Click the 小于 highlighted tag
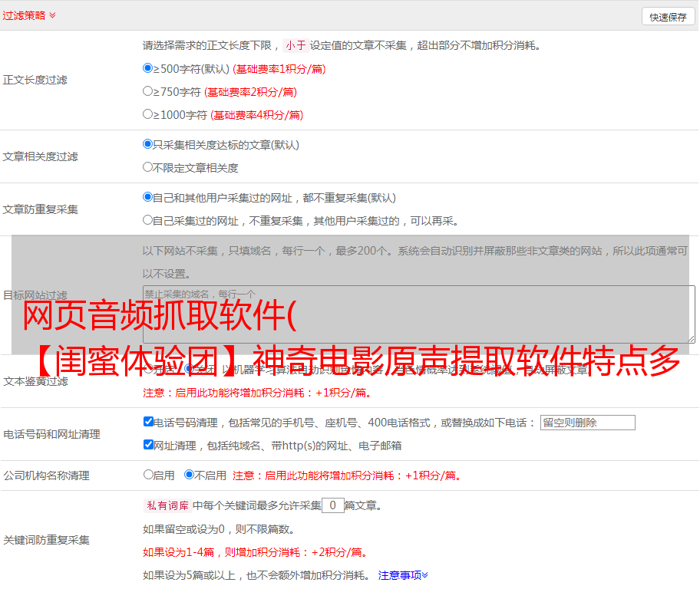The height and width of the screenshot is (589, 700). pos(296,45)
